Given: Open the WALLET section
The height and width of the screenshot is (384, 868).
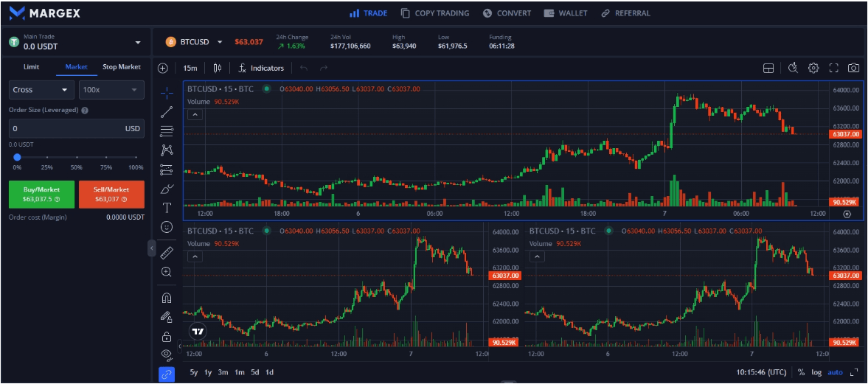Looking at the screenshot, I should point(565,13).
